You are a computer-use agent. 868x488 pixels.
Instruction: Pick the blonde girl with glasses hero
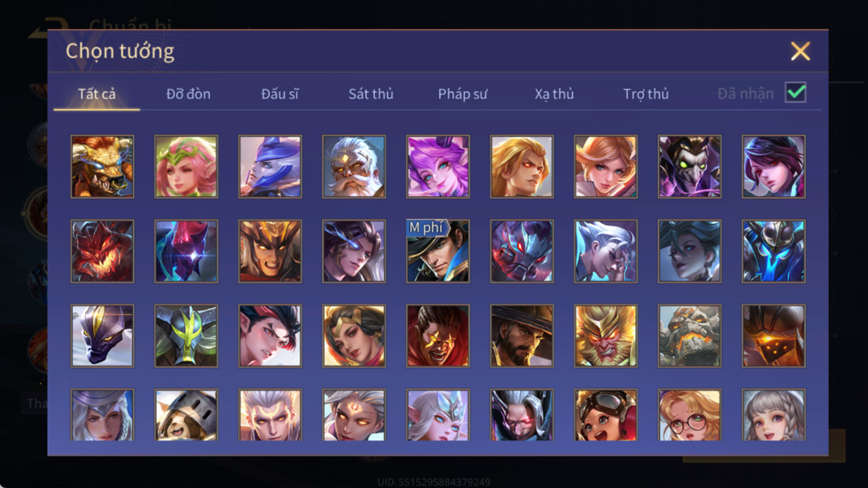point(690,415)
